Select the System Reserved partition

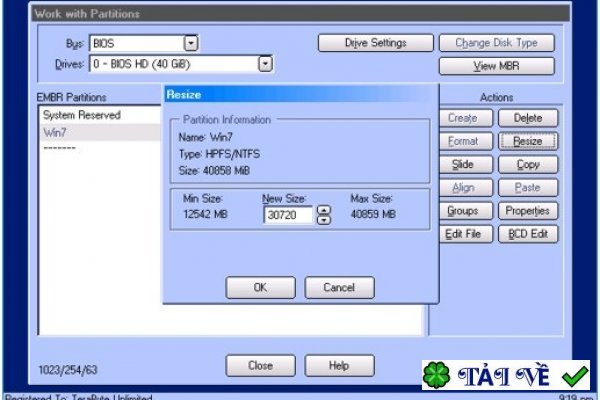(100, 115)
